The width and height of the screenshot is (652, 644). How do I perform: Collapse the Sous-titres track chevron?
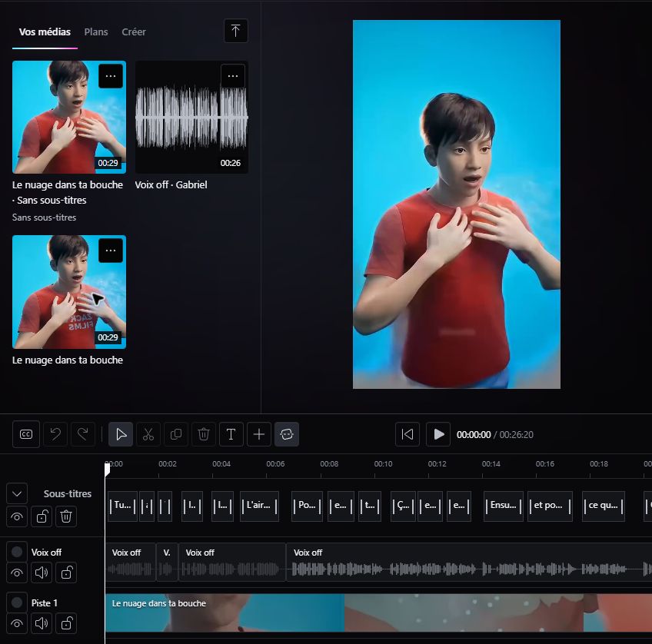17,493
